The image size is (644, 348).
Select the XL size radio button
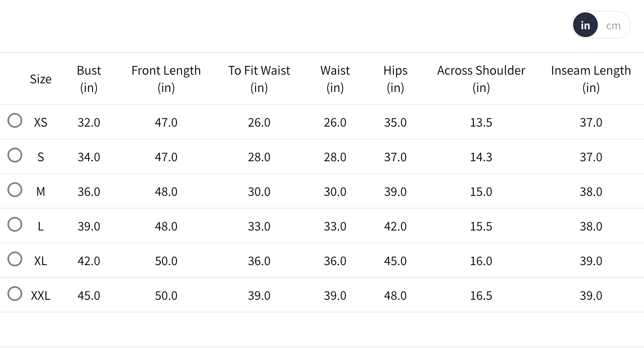[15, 259]
